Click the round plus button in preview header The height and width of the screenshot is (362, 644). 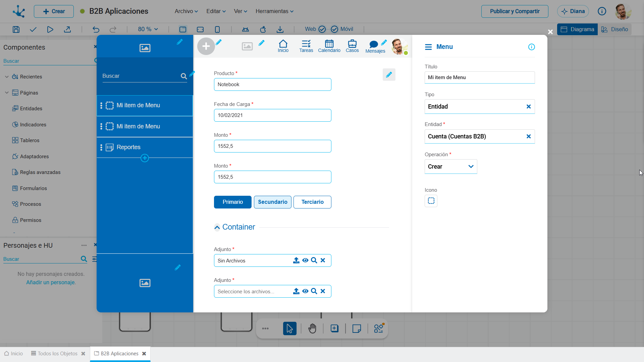pyautogui.click(x=206, y=46)
